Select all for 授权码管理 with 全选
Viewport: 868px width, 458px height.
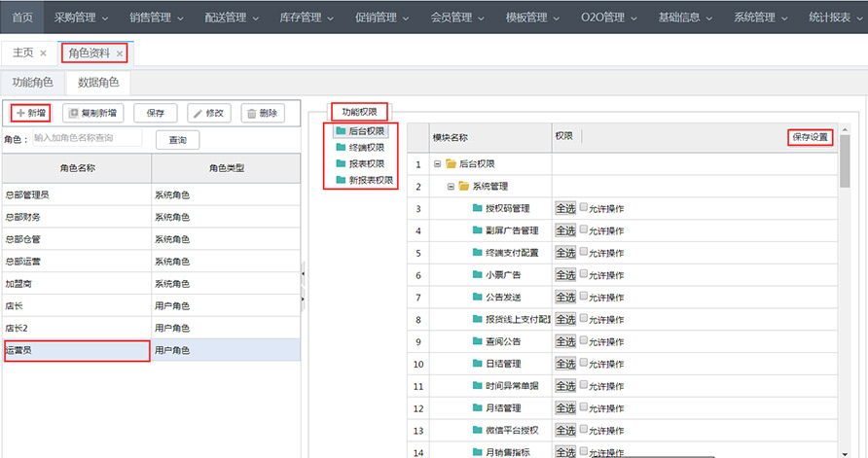[x=565, y=208]
